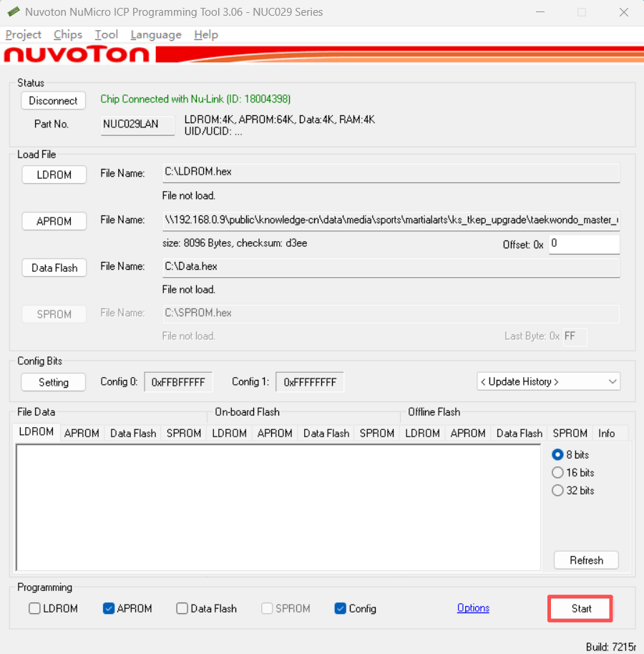
Task: Open the Language menu
Action: 156,34
